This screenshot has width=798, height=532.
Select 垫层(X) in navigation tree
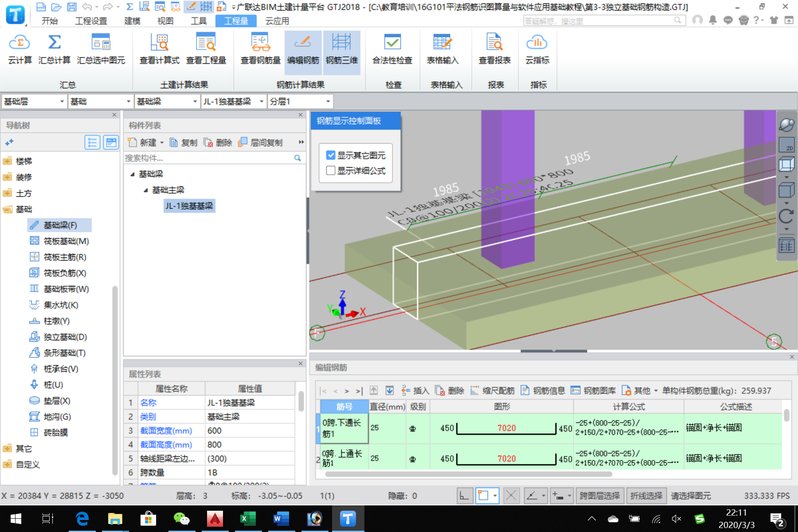tap(57, 401)
